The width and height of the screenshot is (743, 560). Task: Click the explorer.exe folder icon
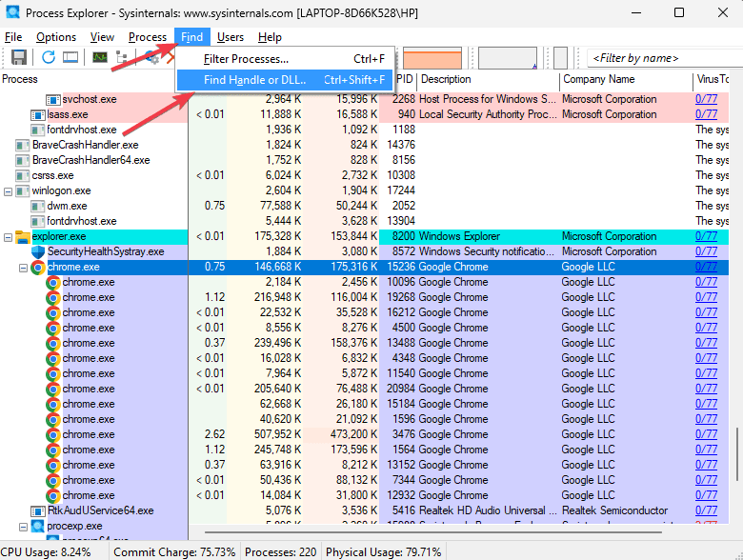(23, 237)
